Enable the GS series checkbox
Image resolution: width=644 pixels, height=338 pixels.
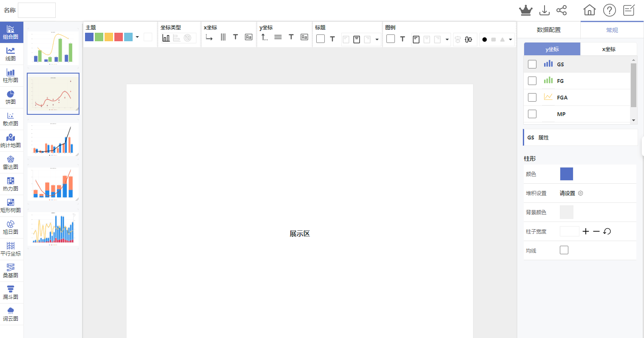pyautogui.click(x=532, y=64)
